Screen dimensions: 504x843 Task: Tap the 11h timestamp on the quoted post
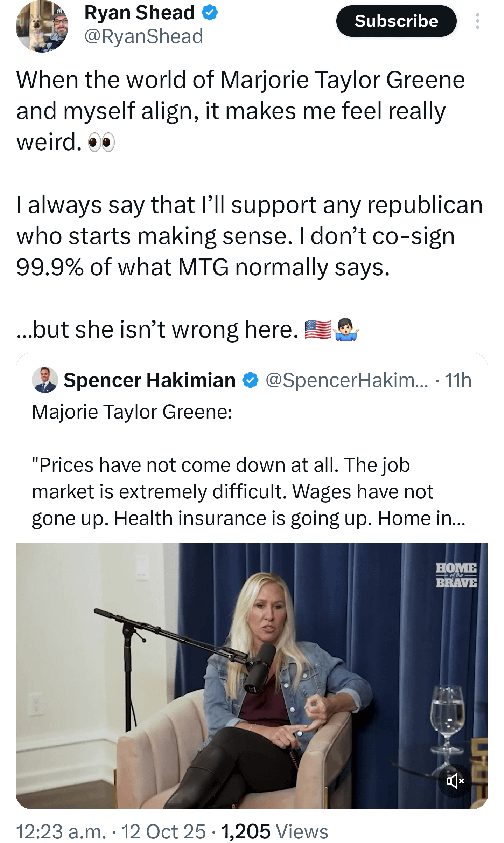pos(458,380)
